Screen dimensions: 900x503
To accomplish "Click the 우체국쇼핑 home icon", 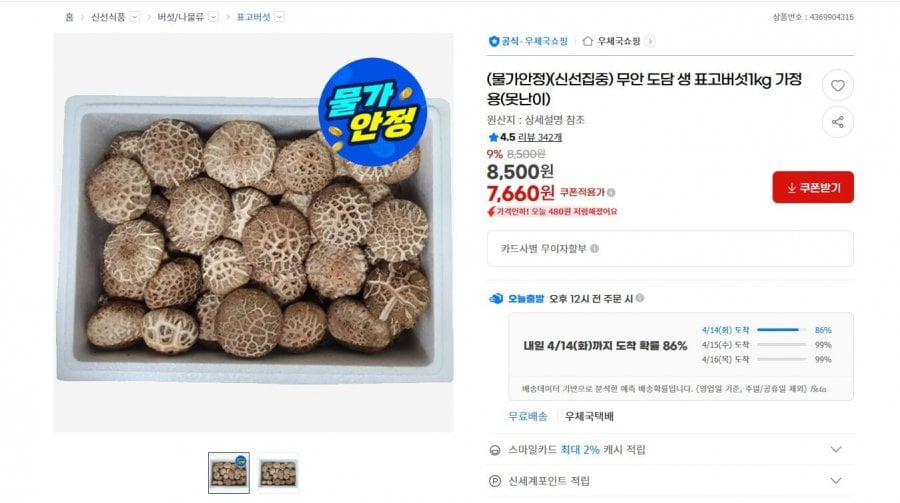I will coord(587,41).
